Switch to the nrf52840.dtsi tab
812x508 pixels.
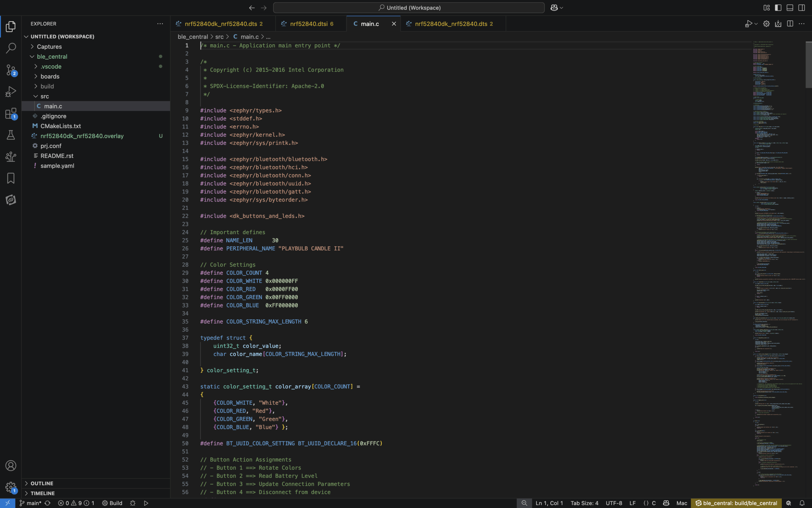(x=308, y=24)
